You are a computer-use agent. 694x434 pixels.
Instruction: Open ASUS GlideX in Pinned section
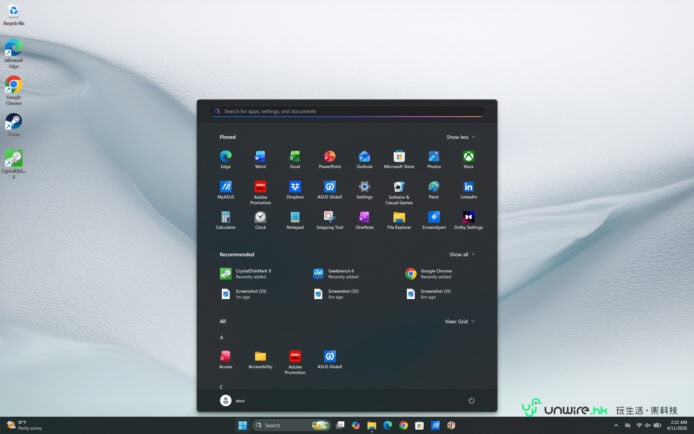click(330, 190)
